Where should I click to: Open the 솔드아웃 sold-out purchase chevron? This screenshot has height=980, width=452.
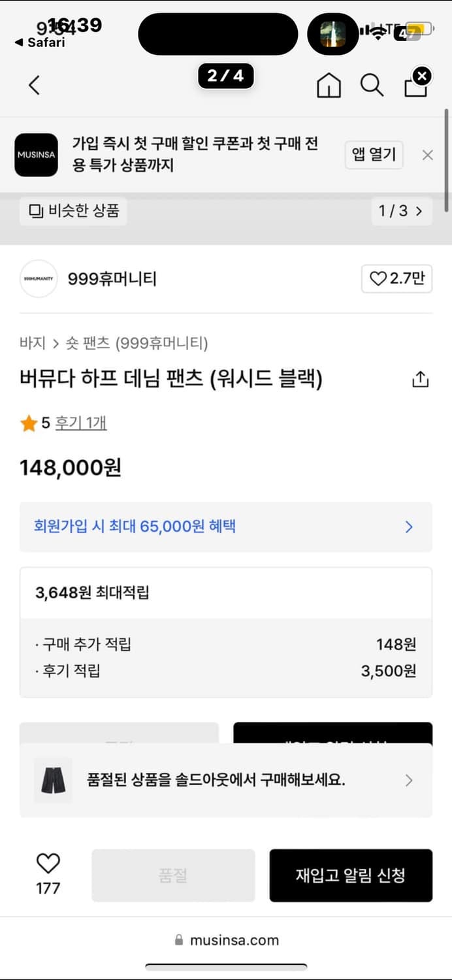[409, 780]
